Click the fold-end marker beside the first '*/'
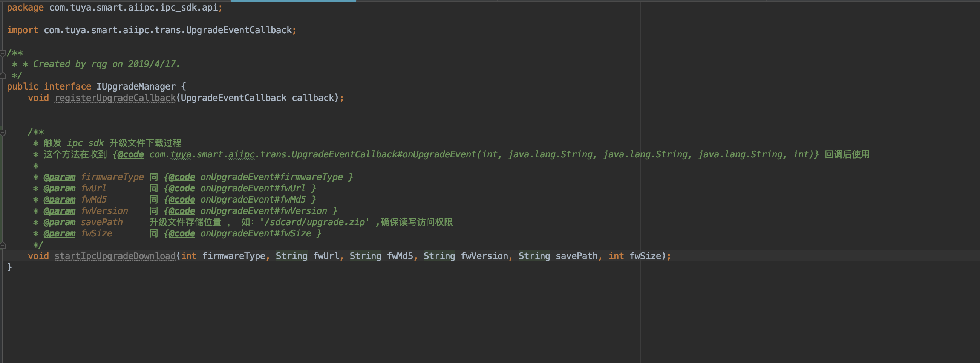This screenshot has width=980, height=363. [3, 76]
